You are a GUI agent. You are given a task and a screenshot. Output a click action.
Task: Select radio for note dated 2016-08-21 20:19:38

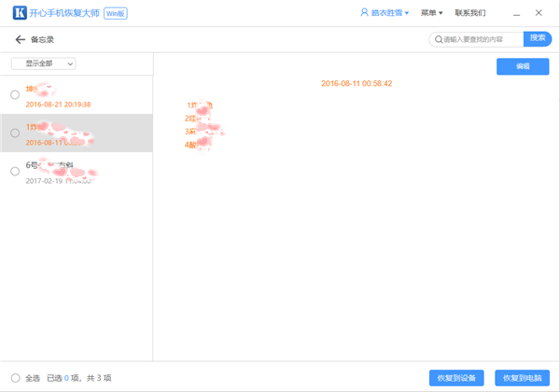tap(15, 95)
